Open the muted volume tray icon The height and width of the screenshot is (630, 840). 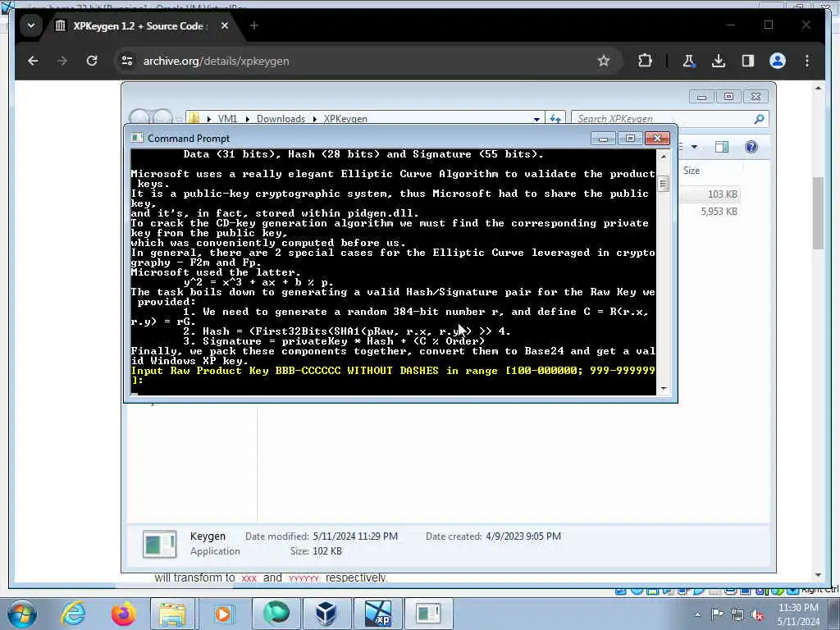[x=757, y=614]
